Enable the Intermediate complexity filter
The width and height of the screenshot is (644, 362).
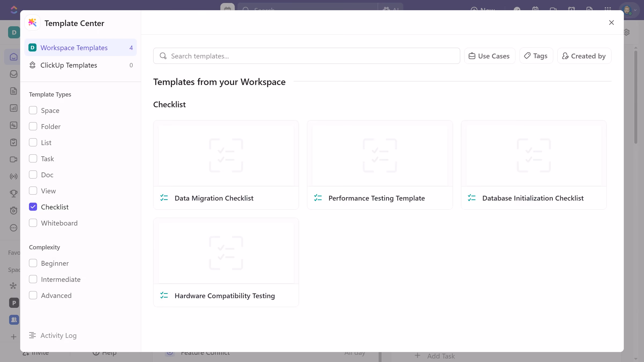tap(33, 279)
